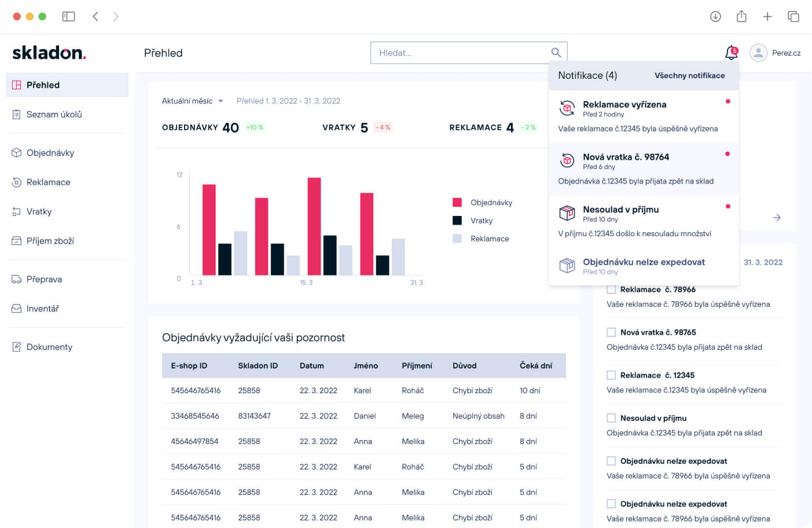This screenshot has height=528, width=812.
Task: Click the search magnifier icon
Action: click(556, 53)
